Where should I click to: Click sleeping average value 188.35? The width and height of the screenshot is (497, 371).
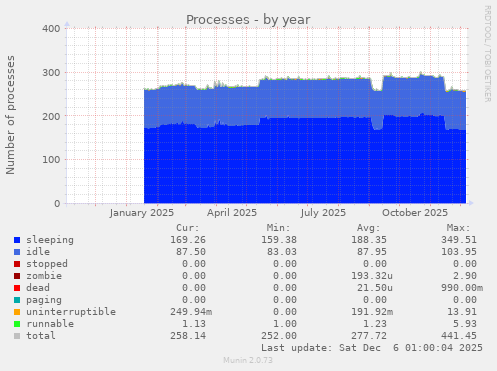(x=369, y=240)
